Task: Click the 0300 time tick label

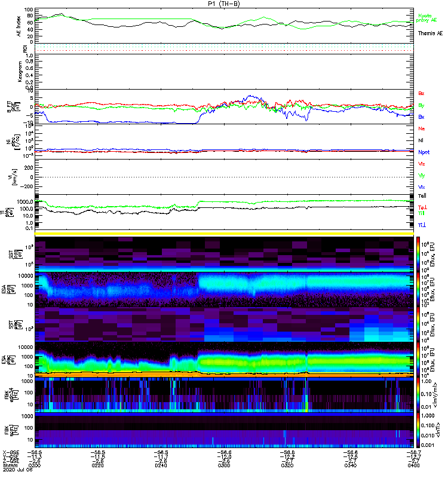Action: [224, 465]
